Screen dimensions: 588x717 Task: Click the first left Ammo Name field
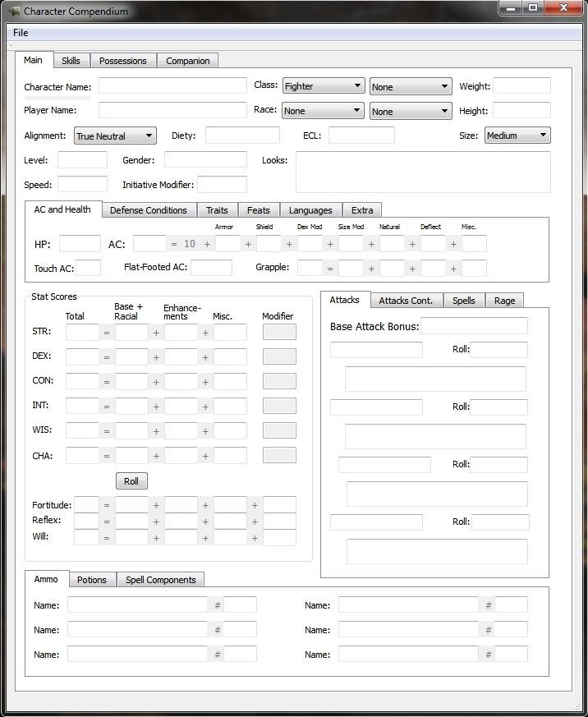click(x=137, y=604)
